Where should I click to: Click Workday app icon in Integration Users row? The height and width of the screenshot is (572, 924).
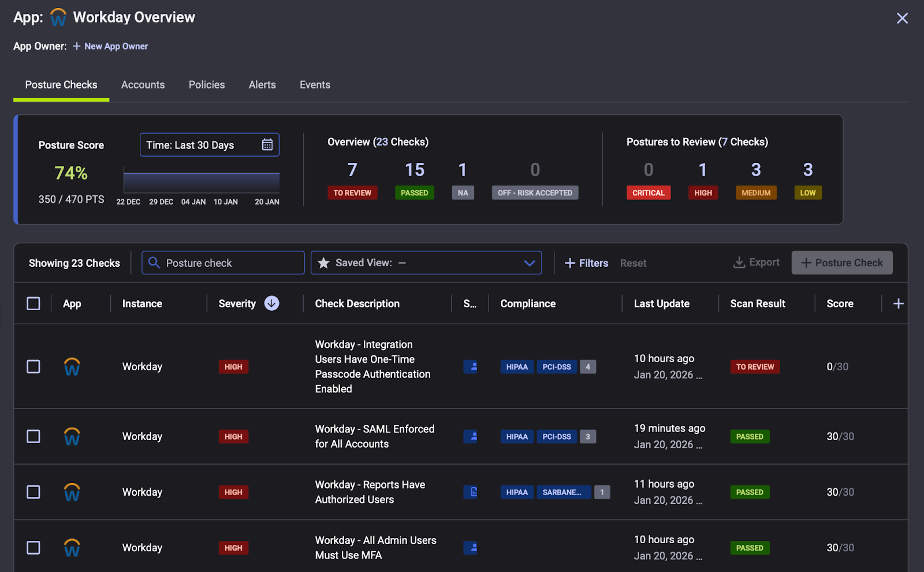click(72, 367)
